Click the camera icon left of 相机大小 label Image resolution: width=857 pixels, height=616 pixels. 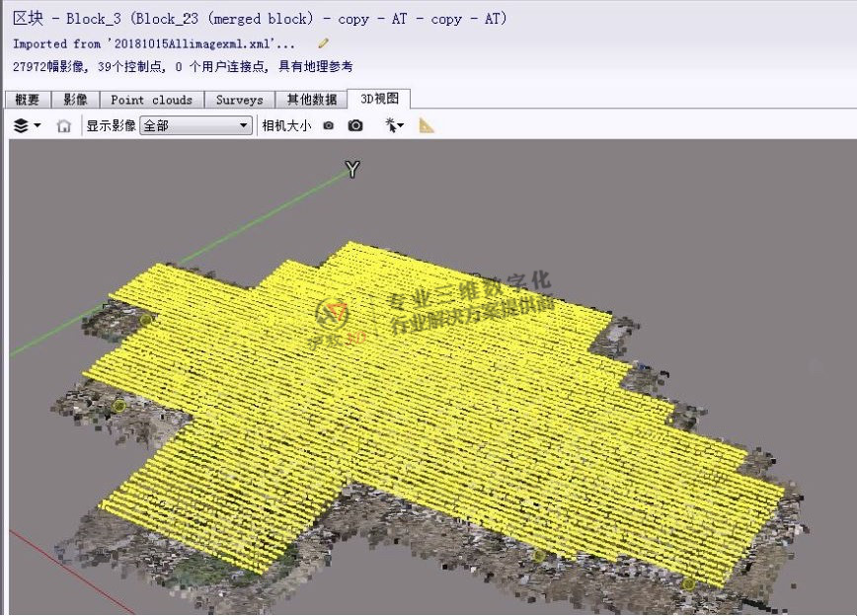328,125
